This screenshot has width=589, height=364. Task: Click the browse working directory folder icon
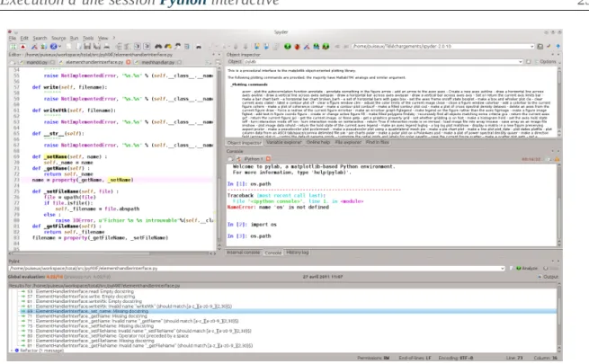[540, 46]
